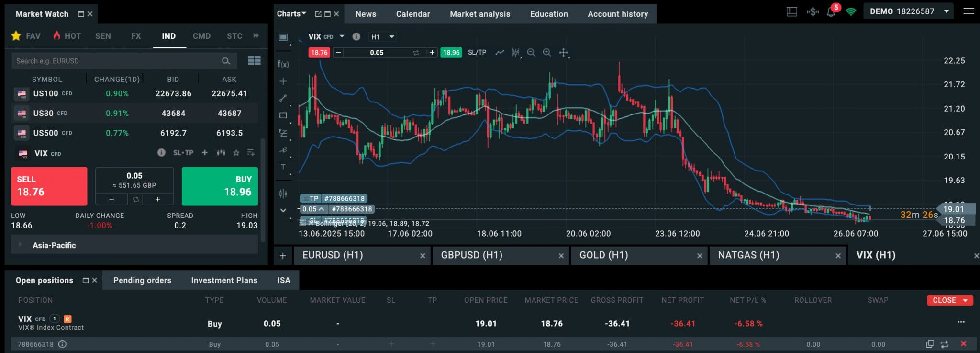Check the green connection status icon

click(851, 11)
